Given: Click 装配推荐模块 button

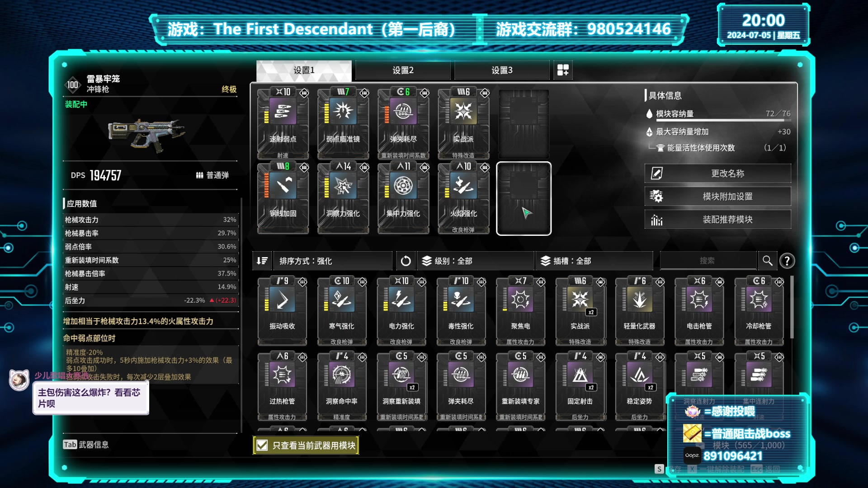Looking at the screenshot, I should coord(718,220).
